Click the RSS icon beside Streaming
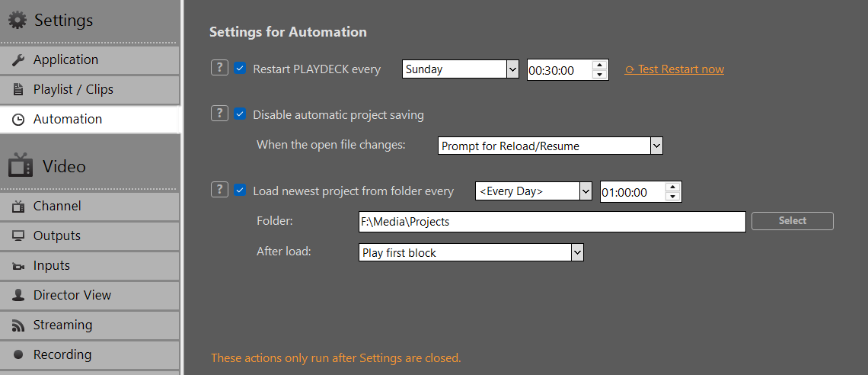 pyautogui.click(x=18, y=325)
